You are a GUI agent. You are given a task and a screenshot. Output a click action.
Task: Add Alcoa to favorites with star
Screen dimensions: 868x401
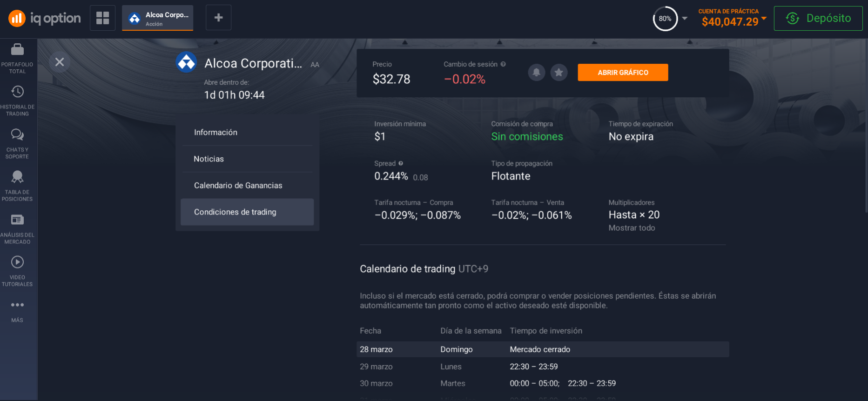(x=559, y=72)
